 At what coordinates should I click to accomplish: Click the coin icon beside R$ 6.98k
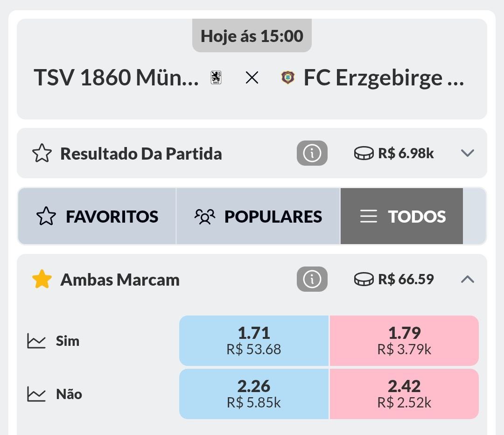(x=364, y=153)
